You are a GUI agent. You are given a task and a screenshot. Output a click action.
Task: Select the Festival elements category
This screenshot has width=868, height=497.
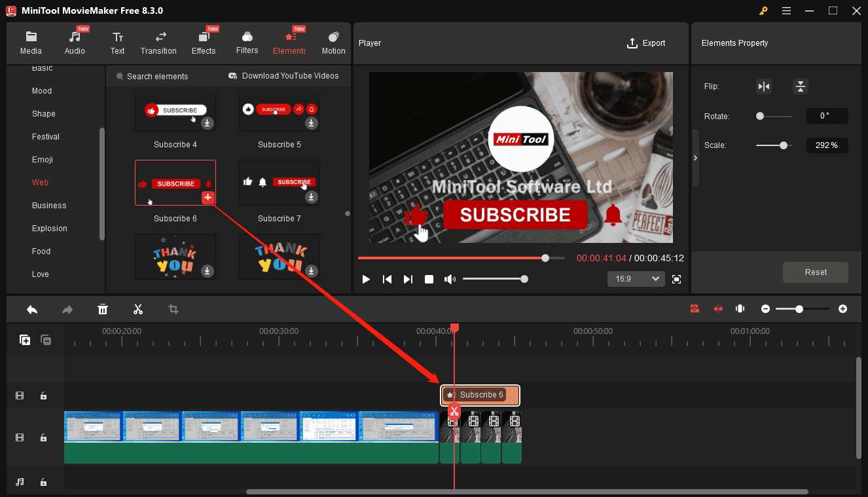point(46,137)
